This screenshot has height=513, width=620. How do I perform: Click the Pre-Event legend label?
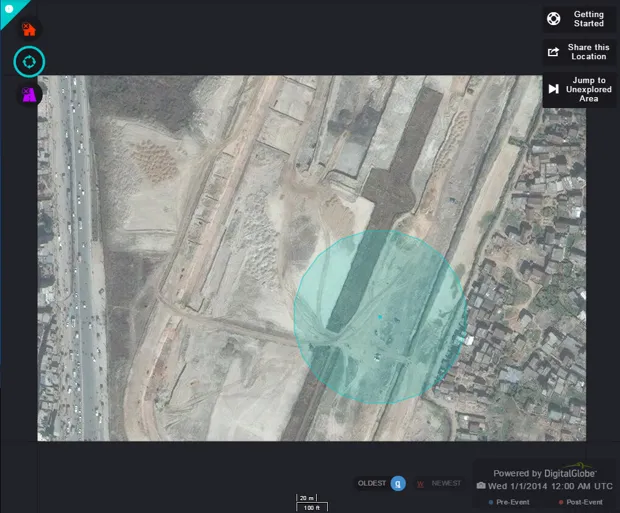tap(512, 502)
